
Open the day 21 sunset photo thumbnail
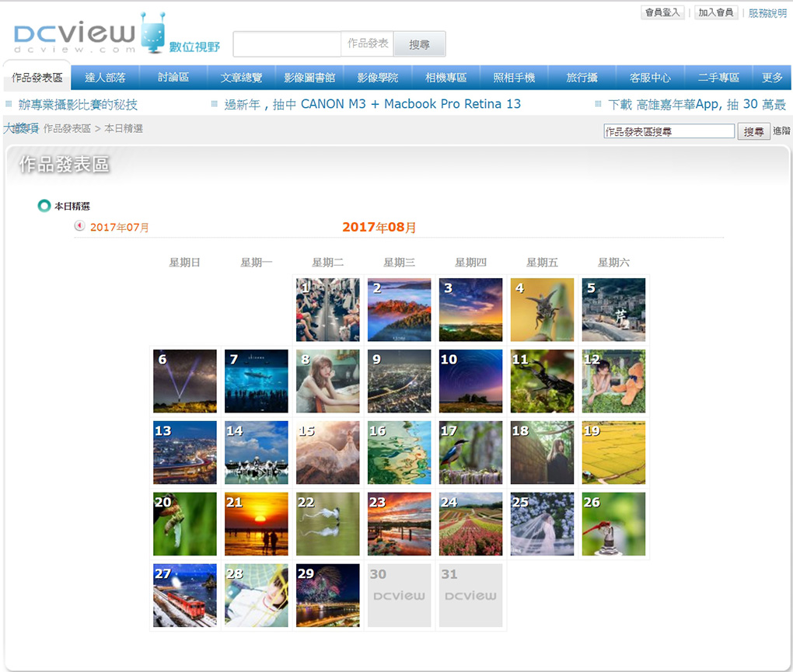pyautogui.click(x=257, y=524)
